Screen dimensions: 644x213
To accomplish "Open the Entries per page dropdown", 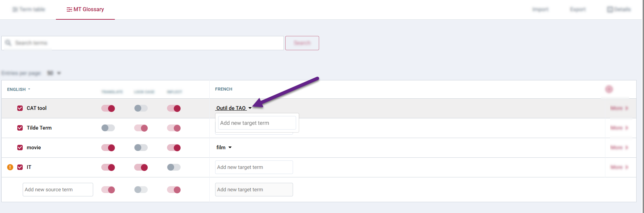I will click(x=59, y=73).
